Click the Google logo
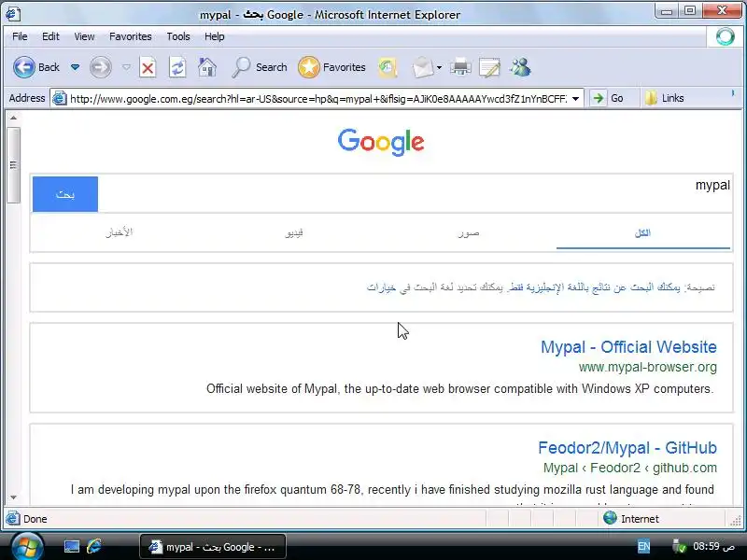Screen dimensions: 747x560 [381, 142]
